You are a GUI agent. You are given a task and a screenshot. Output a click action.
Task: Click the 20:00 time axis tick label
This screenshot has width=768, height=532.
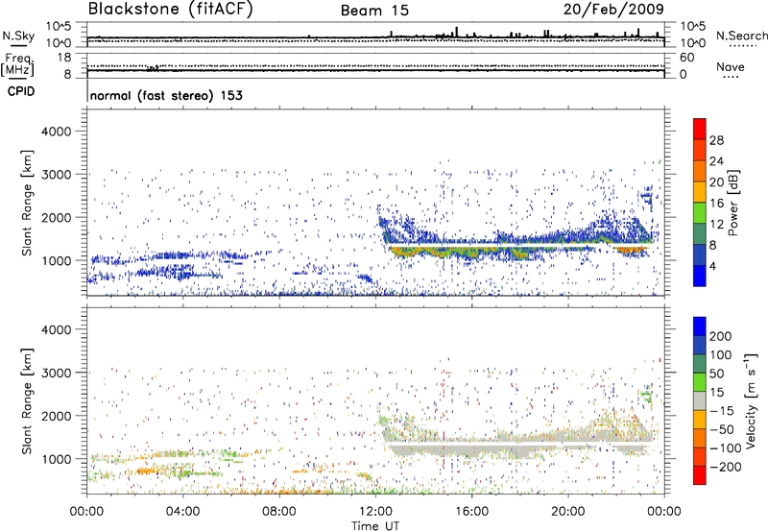click(x=567, y=512)
